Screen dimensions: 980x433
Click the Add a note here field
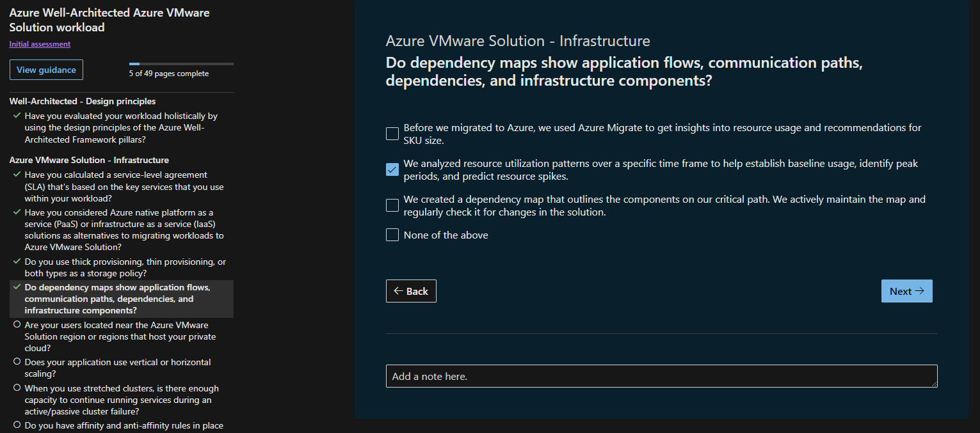(660, 376)
